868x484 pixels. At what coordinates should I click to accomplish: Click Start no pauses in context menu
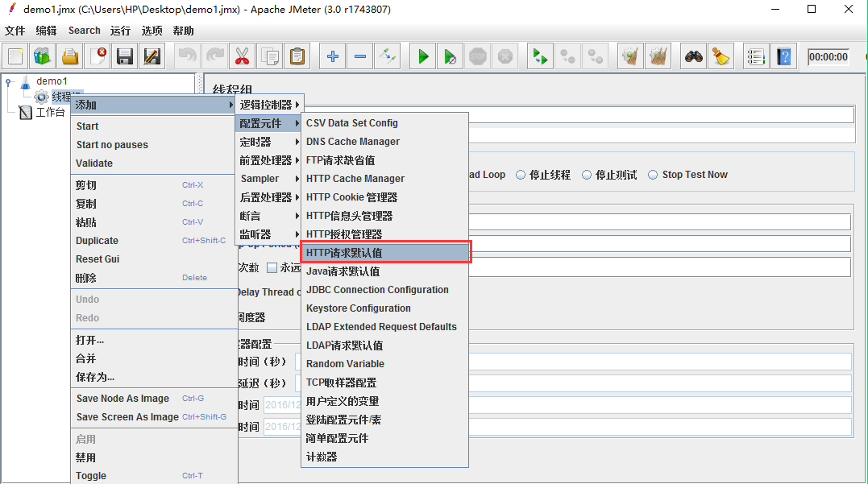click(154, 145)
